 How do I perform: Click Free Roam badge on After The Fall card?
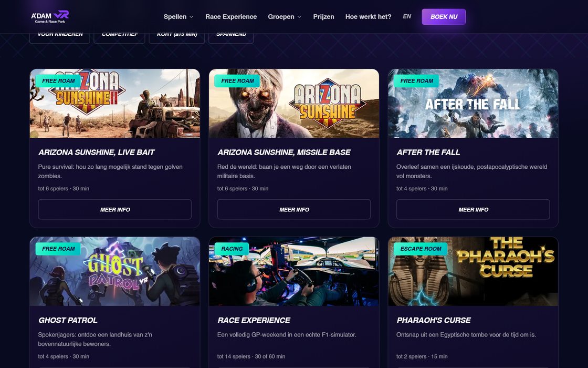[x=416, y=81]
